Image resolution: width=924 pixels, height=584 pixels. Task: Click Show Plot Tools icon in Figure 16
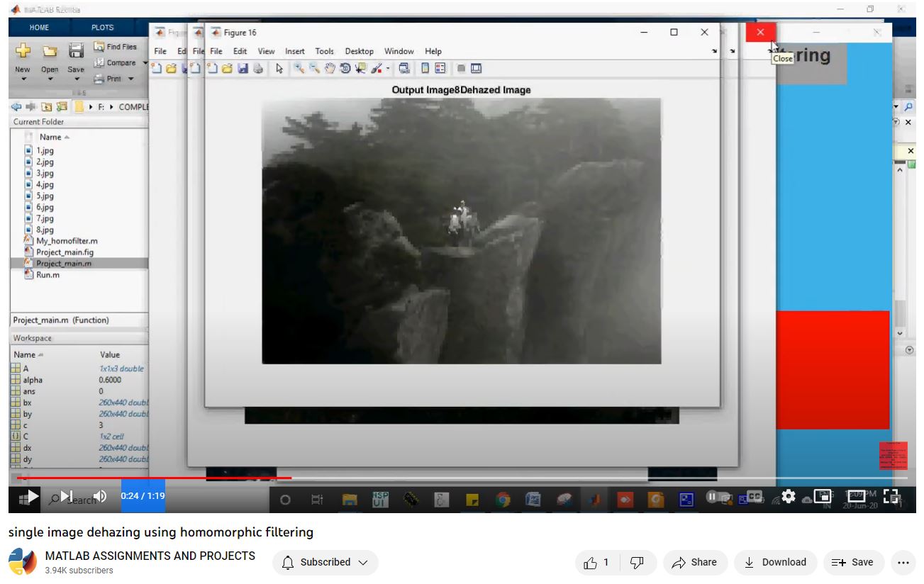[476, 68]
